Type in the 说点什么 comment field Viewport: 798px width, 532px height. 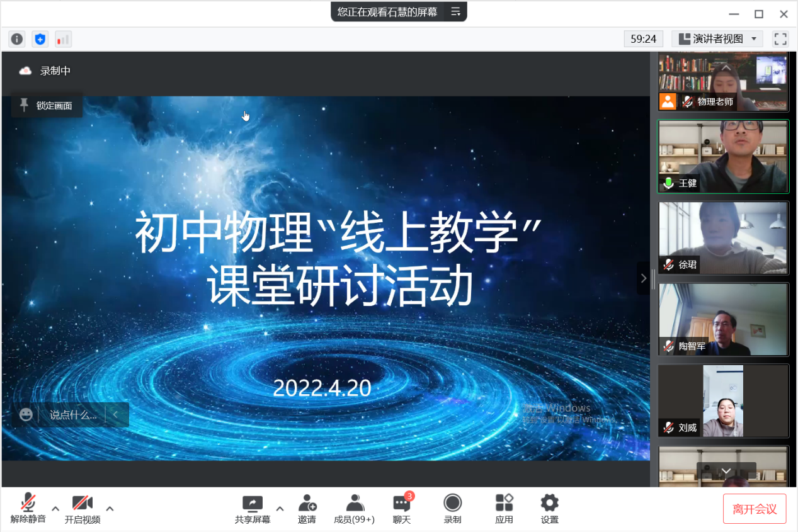[x=73, y=415]
